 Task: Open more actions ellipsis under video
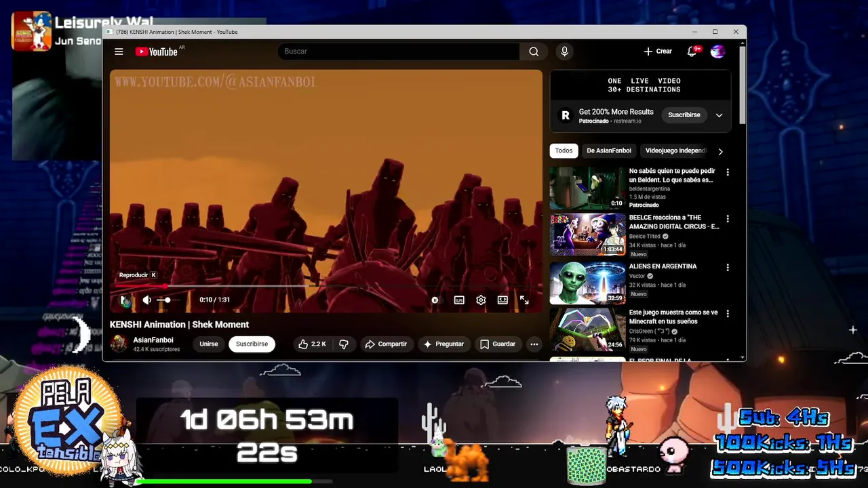(534, 344)
